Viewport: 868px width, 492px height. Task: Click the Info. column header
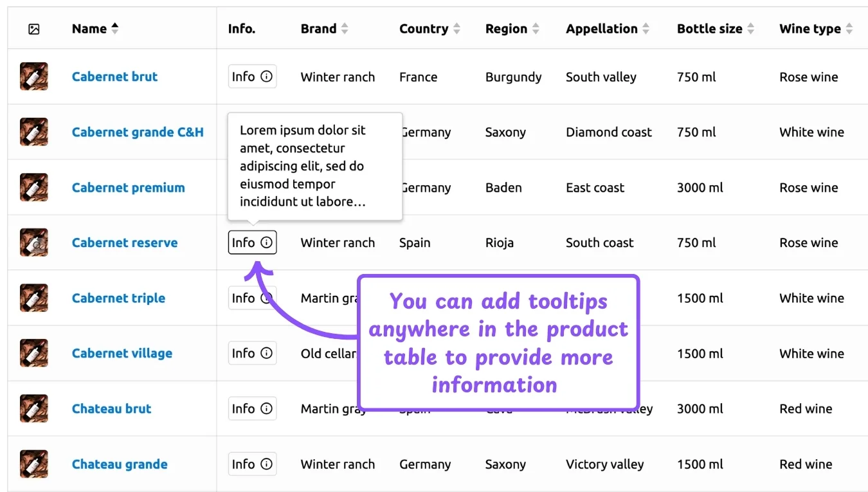242,29
